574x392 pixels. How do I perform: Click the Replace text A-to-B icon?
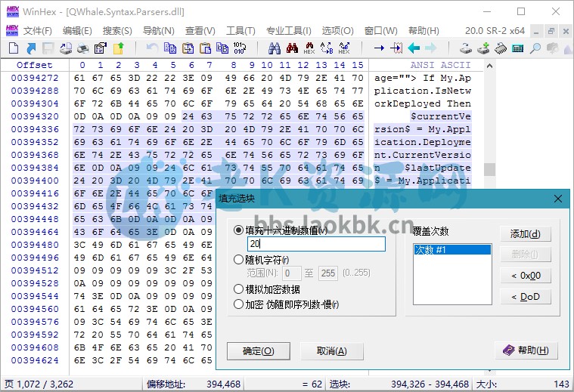[x=327, y=48]
